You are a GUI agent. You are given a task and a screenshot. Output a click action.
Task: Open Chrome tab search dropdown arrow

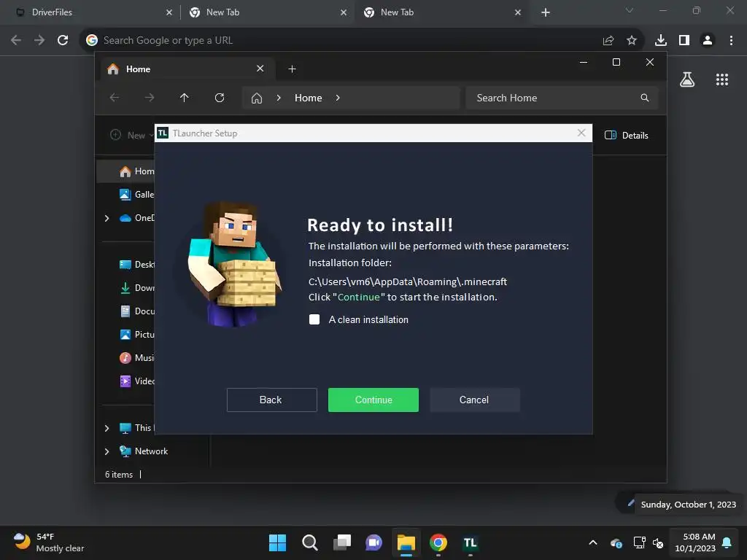(630, 10)
